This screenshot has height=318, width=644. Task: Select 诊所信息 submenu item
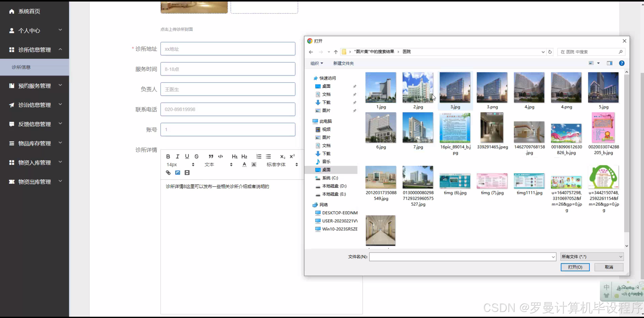point(21,67)
